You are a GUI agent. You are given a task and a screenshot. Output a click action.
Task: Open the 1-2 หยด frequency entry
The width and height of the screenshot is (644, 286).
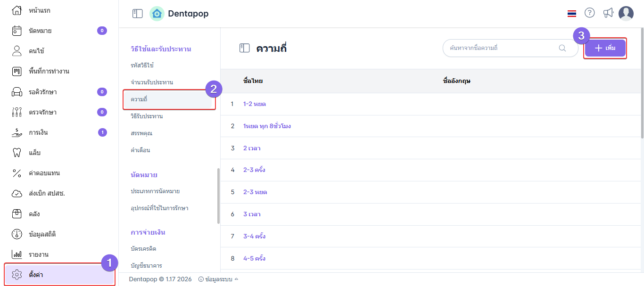pos(255,104)
